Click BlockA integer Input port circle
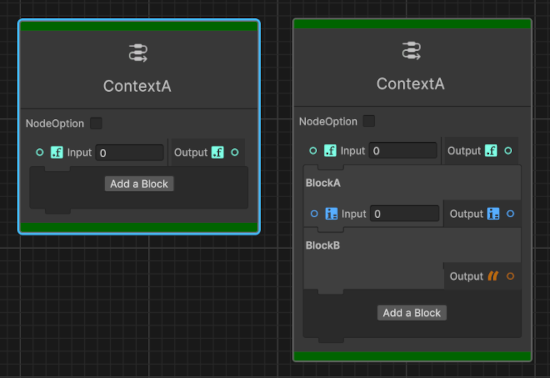 point(314,214)
